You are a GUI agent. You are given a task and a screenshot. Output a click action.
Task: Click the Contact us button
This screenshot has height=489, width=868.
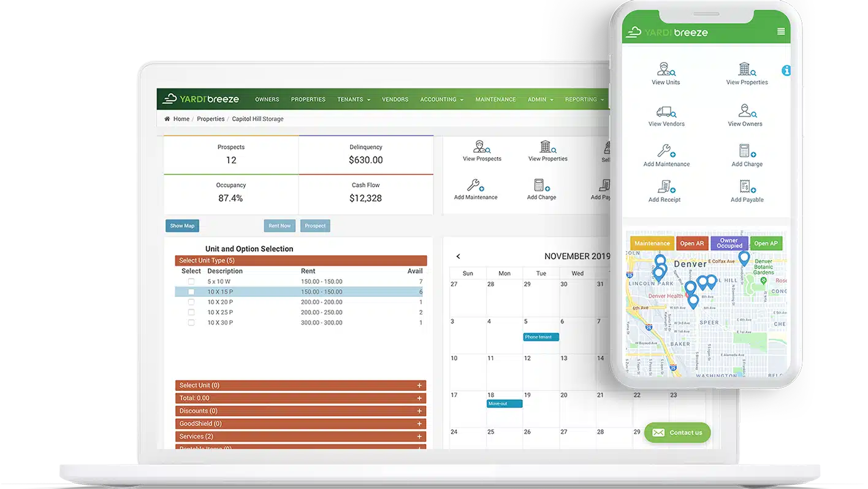click(677, 433)
